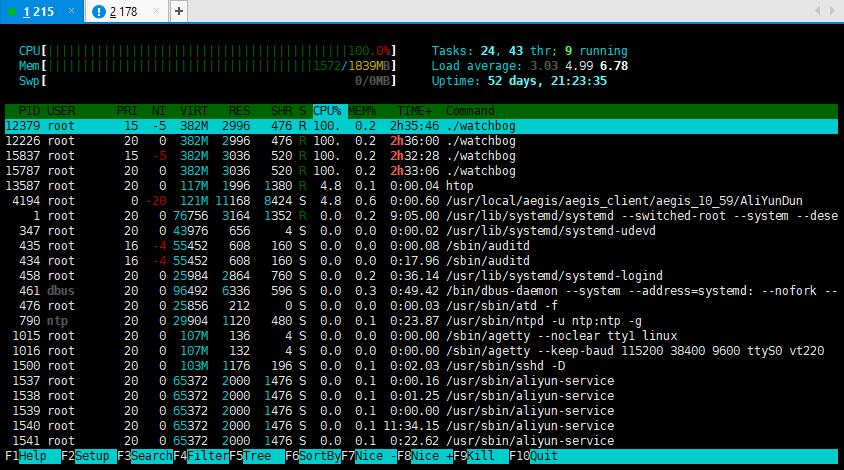Image resolution: width=844 pixels, height=470 pixels.
Task: Select watchbog process row PID 15787
Action: (421, 171)
